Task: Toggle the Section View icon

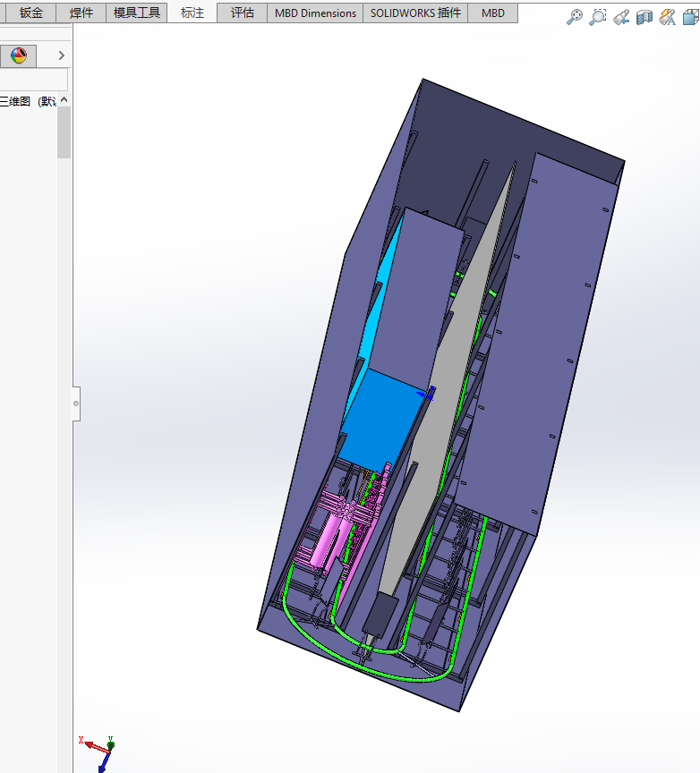Action: pyautogui.click(x=645, y=17)
